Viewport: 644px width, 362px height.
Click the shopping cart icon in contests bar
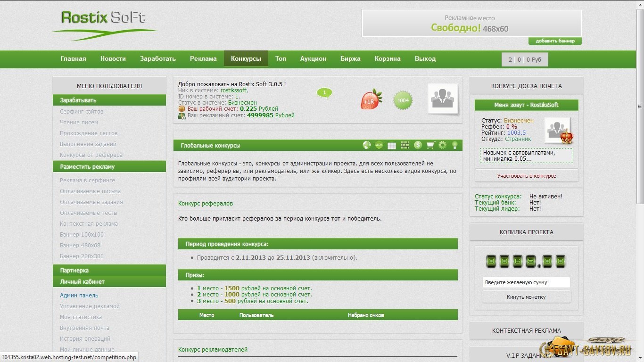(430, 145)
